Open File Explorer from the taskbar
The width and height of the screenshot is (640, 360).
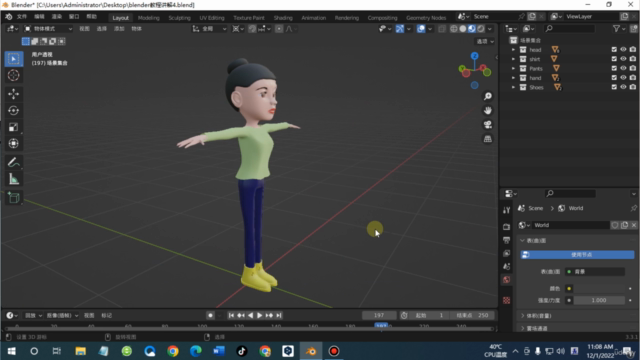click(x=80, y=351)
